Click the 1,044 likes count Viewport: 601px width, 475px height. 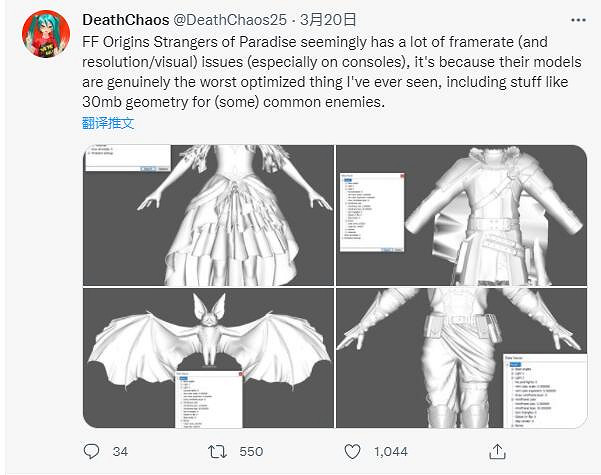pyautogui.click(x=390, y=451)
